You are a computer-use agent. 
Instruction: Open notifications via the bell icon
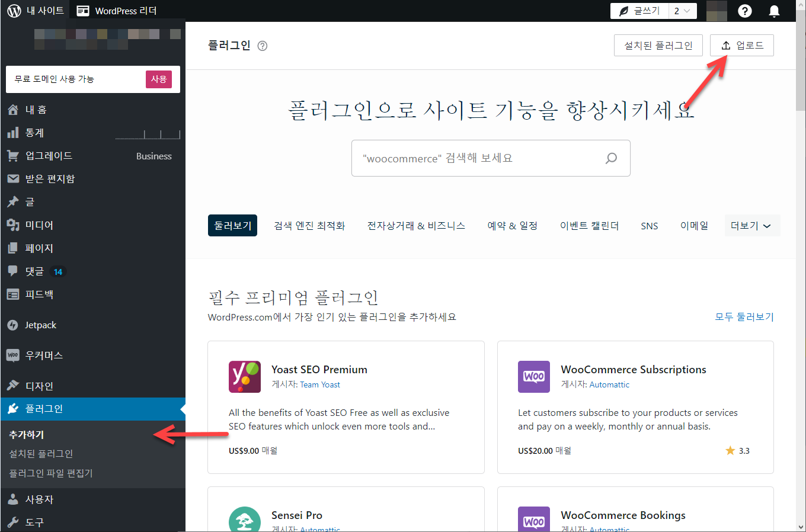coord(774,11)
